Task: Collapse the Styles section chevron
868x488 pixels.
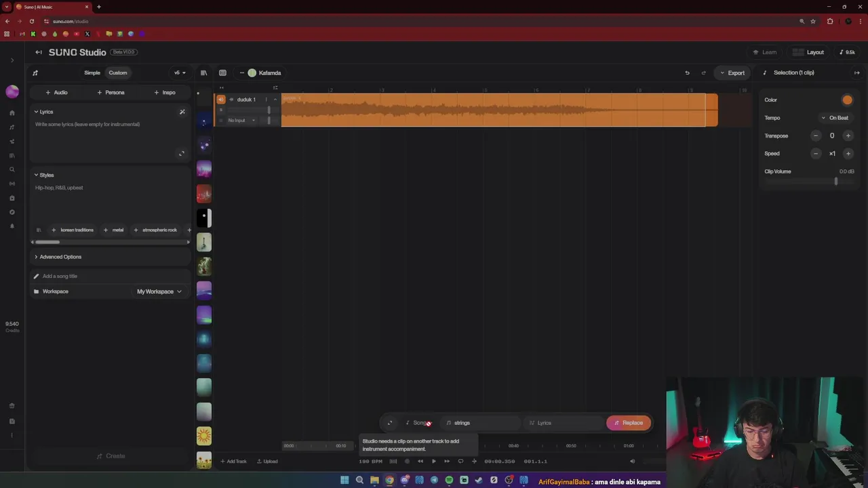Action: point(36,175)
